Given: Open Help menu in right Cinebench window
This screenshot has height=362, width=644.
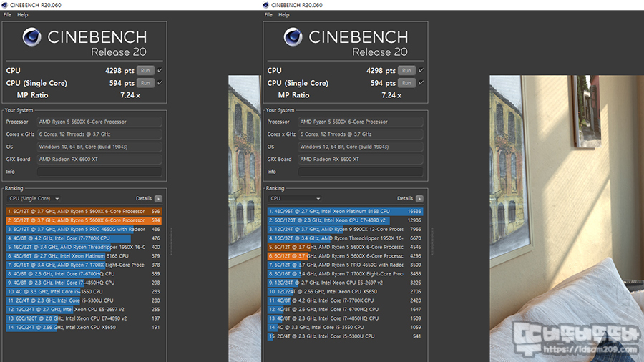Looking at the screenshot, I should (284, 15).
